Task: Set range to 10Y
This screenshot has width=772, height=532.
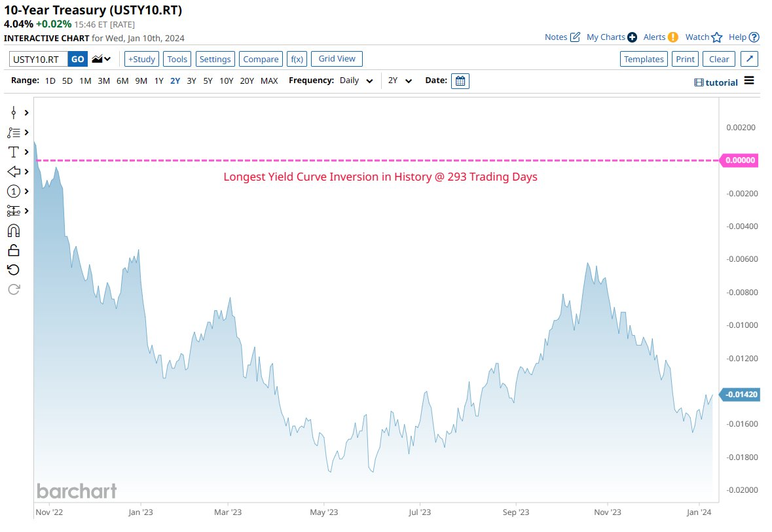Action: (x=227, y=80)
